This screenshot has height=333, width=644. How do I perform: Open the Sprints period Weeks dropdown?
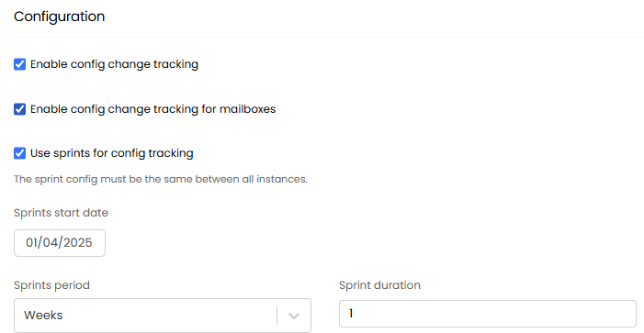pos(163,316)
